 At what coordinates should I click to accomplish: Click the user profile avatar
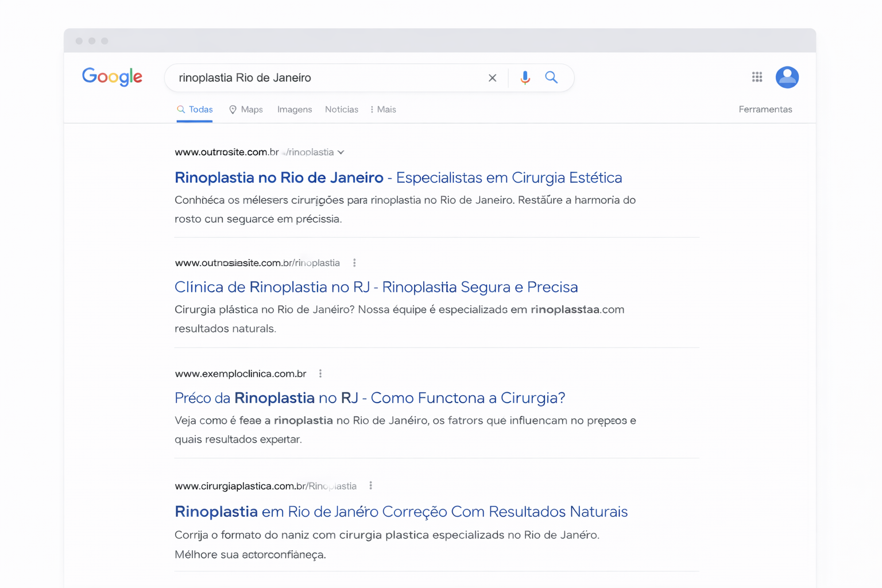click(787, 77)
